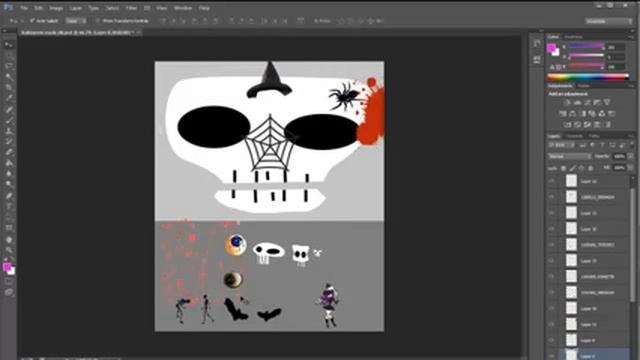Add a Threshold adjustment
Viewport: 640px width, 360px height.
coord(587,124)
